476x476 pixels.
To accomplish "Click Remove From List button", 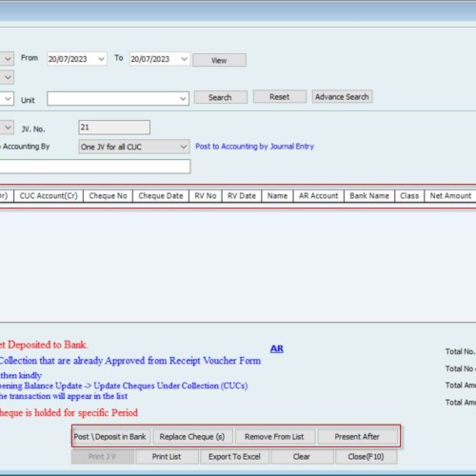I will 274,437.
